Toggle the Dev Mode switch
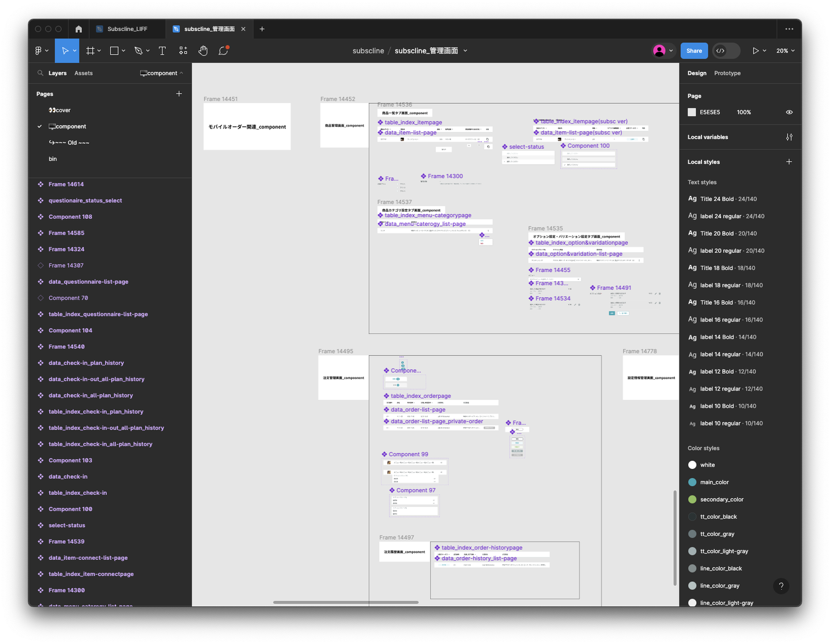830x644 pixels. (x=726, y=51)
